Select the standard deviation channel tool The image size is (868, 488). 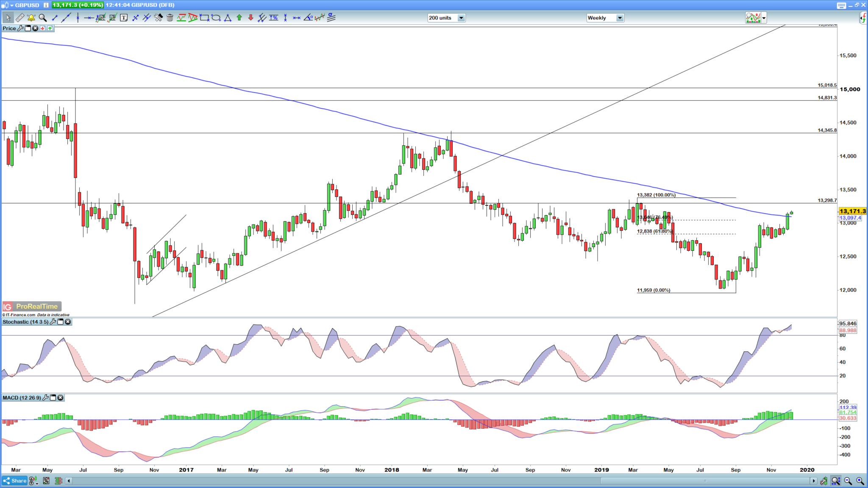(331, 18)
